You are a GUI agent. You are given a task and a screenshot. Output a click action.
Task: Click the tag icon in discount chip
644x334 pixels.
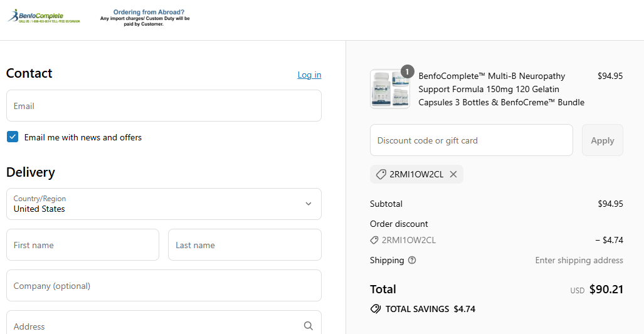point(381,174)
